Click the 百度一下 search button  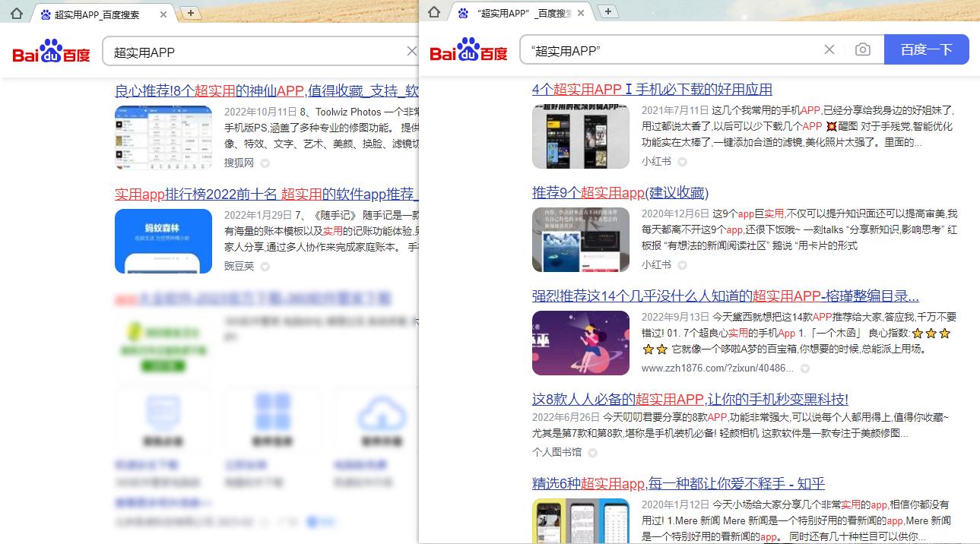927,49
